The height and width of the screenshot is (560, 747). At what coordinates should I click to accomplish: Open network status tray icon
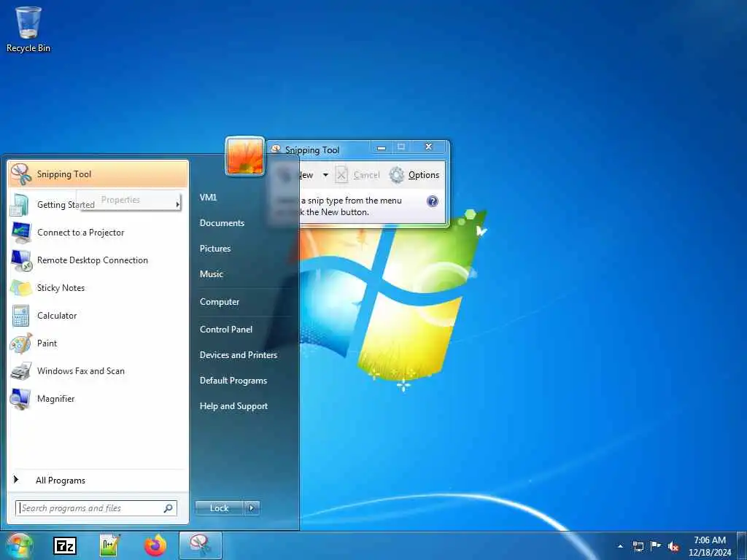638,546
